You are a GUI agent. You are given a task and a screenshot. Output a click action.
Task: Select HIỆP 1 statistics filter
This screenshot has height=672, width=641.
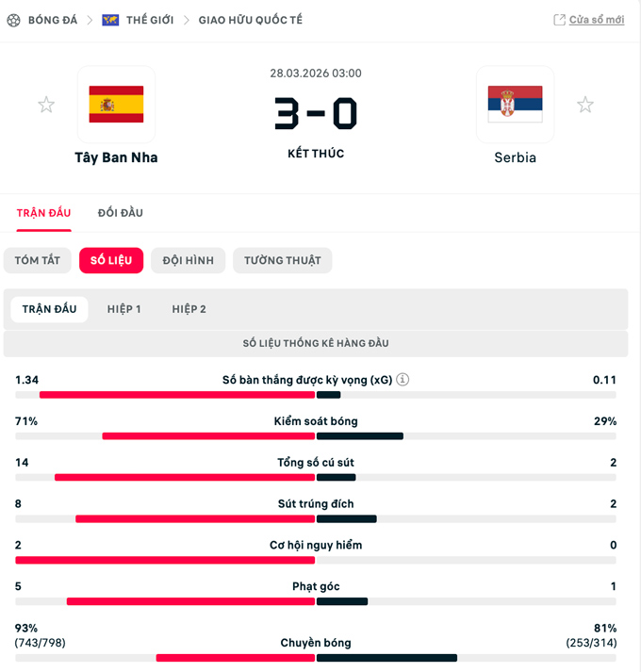click(123, 309)
